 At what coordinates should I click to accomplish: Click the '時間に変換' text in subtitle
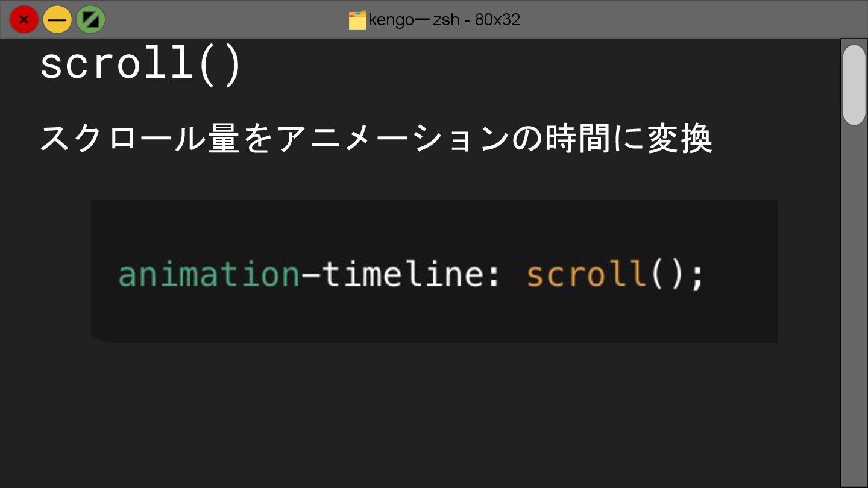pyautogui.click(x=629, y=139)
